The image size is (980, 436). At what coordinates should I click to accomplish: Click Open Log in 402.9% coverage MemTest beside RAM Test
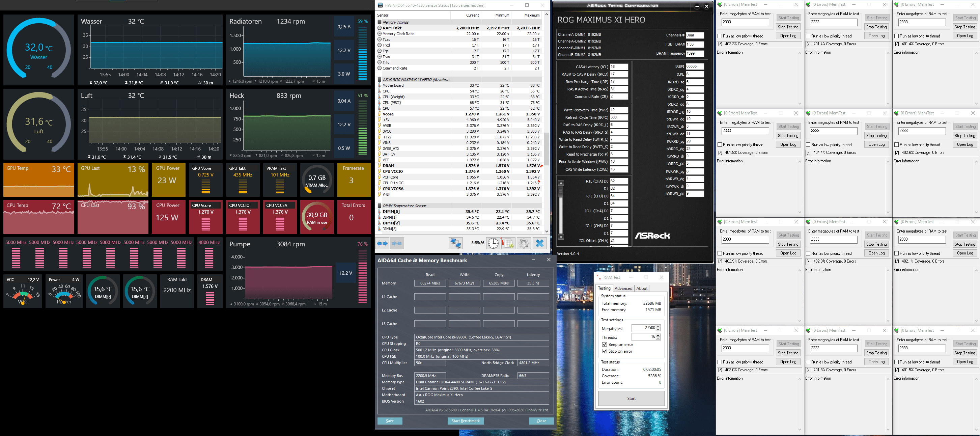788,253
